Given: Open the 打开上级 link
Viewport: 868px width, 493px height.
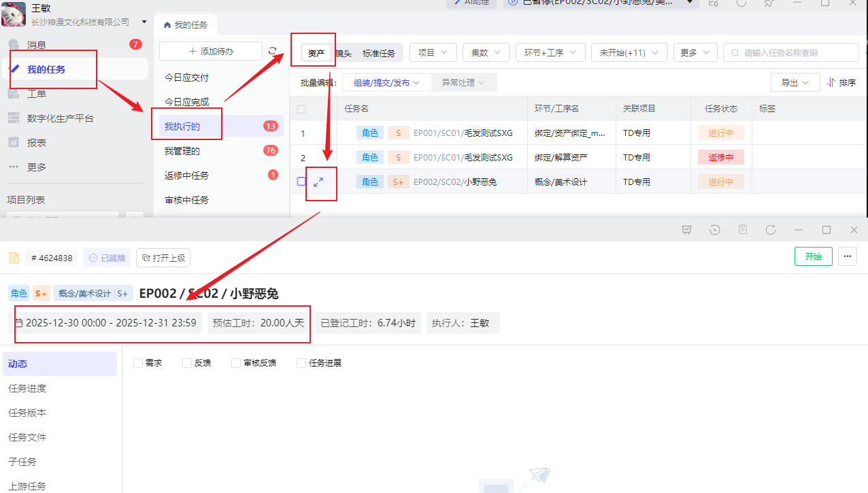Looking at the screenshot, I should coord(163,257).
